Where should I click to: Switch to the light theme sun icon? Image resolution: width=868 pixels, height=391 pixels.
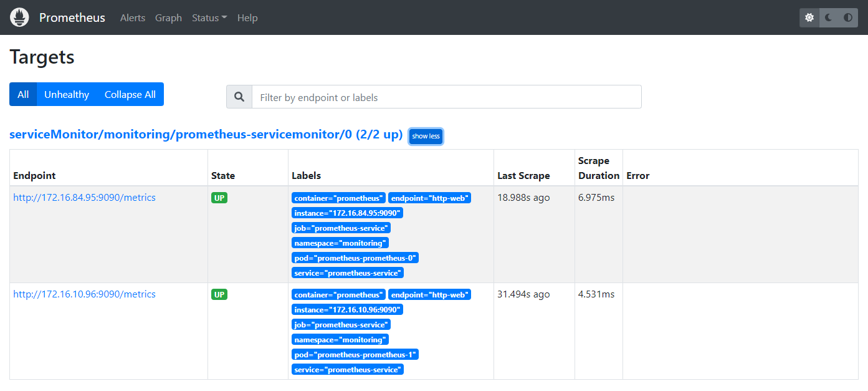tap(809, 17)
